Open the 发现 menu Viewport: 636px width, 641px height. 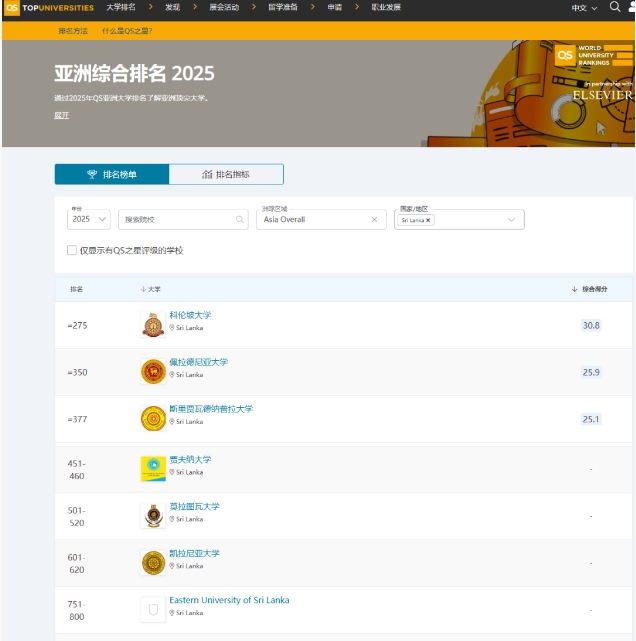172,7
